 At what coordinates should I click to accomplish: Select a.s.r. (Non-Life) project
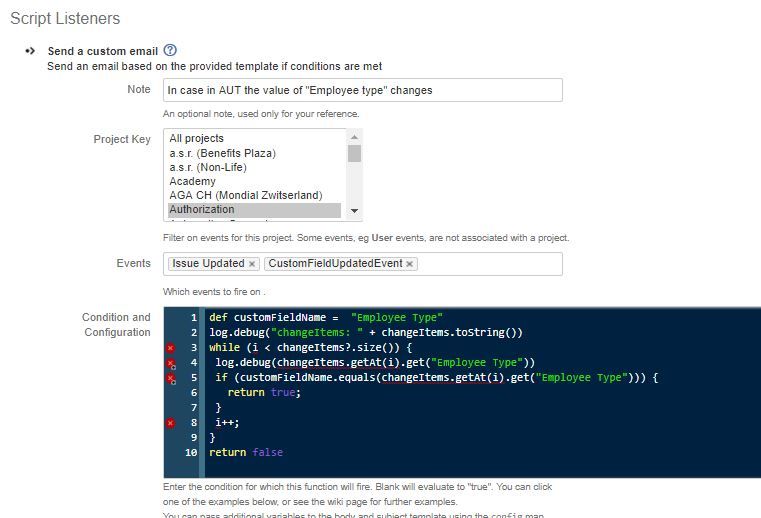coord(208,167)
